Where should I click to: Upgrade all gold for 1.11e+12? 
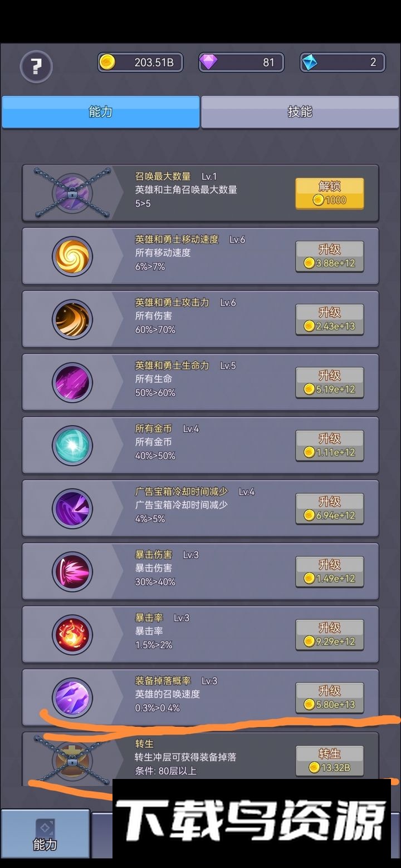pos(330,446)
